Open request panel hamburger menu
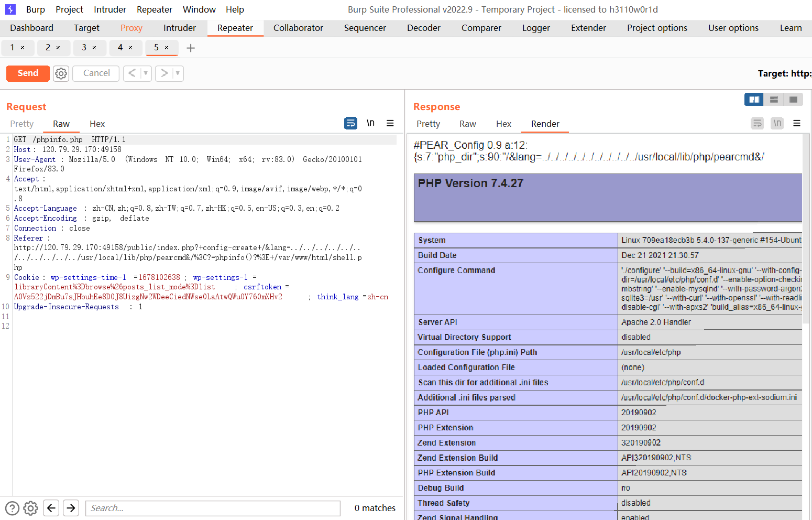Viewport: 812px width, 520px height. 390,123
